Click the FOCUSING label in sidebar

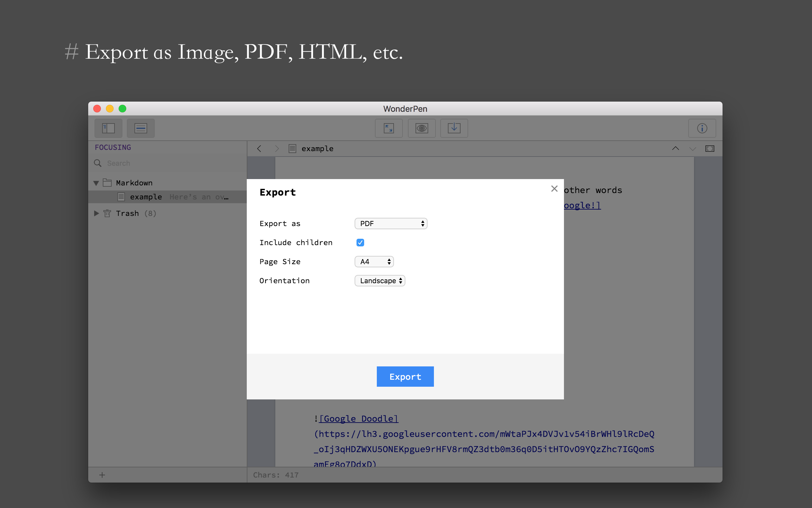tap(113, 148)
